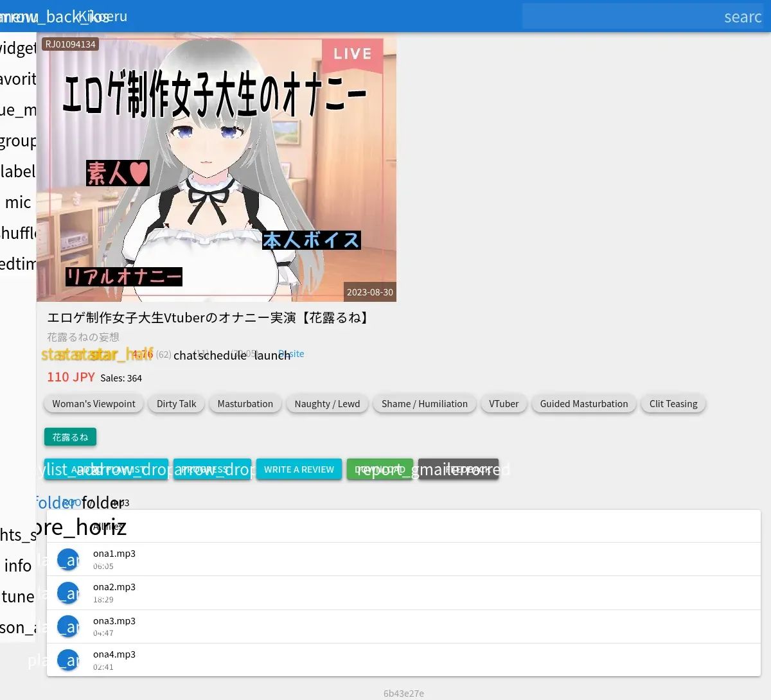The width and height of the screenshot is (771, 700).
Task: Click the Sales: 364 text
Action: click(x=121, y=378)
